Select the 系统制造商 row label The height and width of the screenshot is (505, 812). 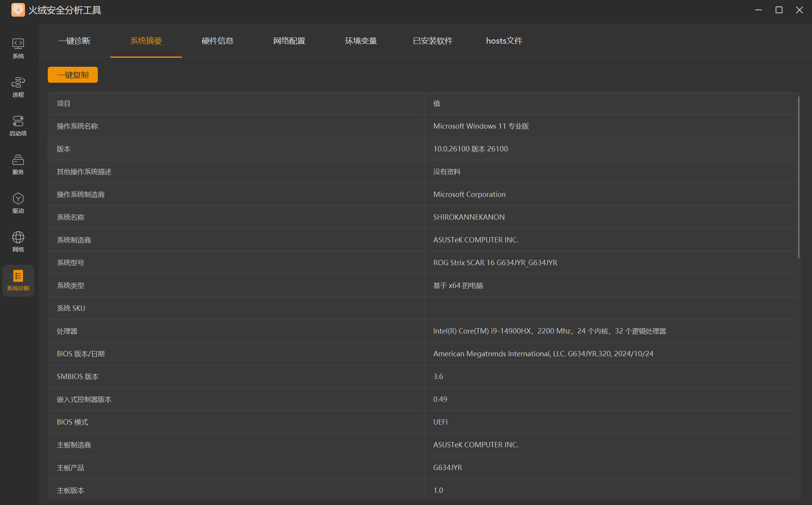(x=74, y=240)
